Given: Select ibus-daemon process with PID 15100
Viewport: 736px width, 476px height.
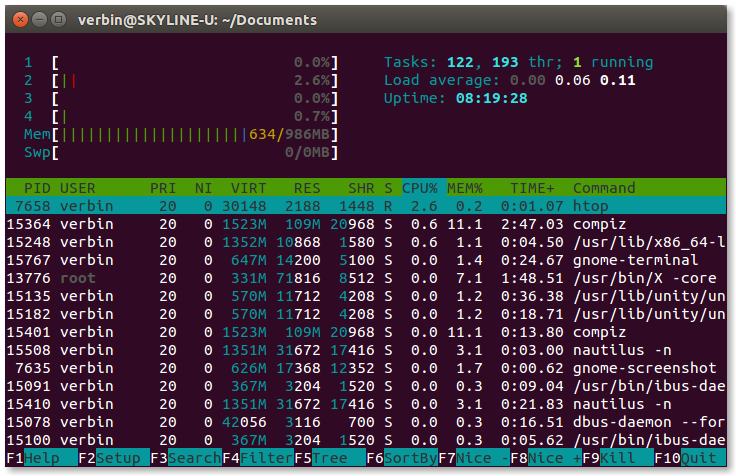Looking at the screenshot, I should (366, 440).
